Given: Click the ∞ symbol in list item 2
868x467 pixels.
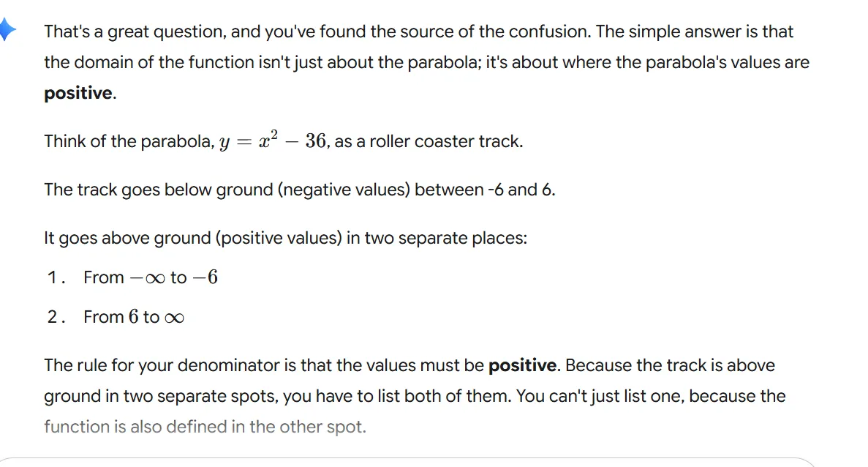Looking at the screenshot, I should click(174, 318).
